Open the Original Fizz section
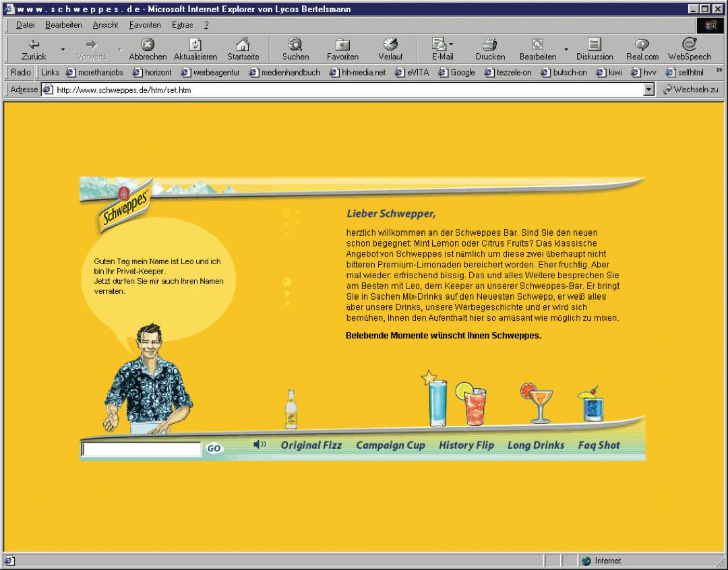The image size is (728, 570). (x=311, y=445)
